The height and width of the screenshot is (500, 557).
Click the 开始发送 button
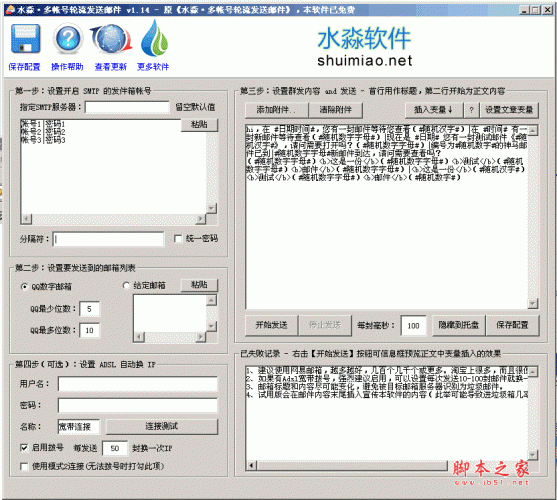coord(271,325)
